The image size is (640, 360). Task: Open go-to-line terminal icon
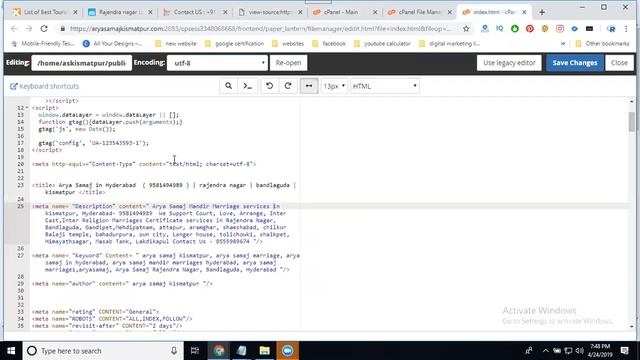tap(248, 86)
